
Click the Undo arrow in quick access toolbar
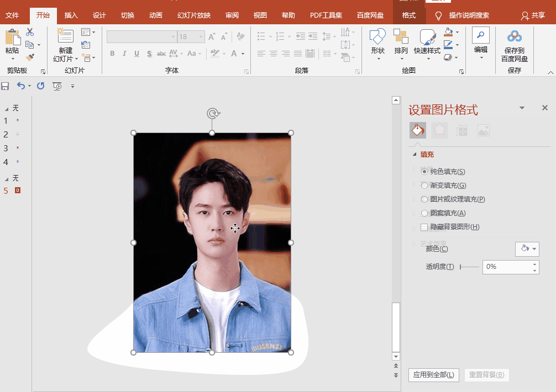[21, 86]
